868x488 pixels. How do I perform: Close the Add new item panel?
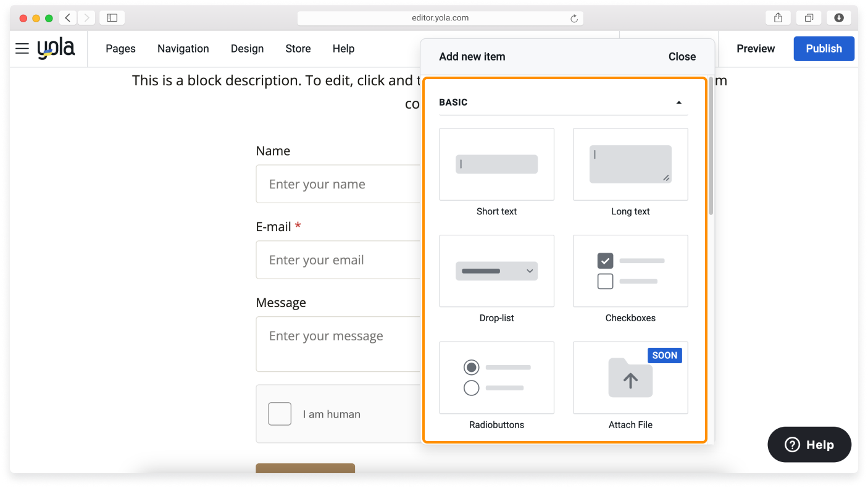(682, 57)
